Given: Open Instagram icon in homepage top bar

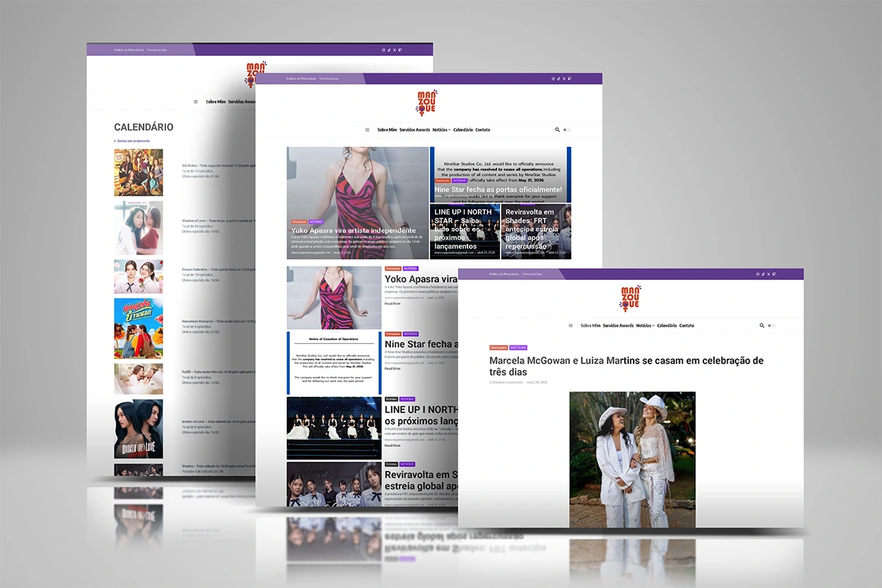Looking at the screenshot, I should pyautogui.click(x=553, y=79).
